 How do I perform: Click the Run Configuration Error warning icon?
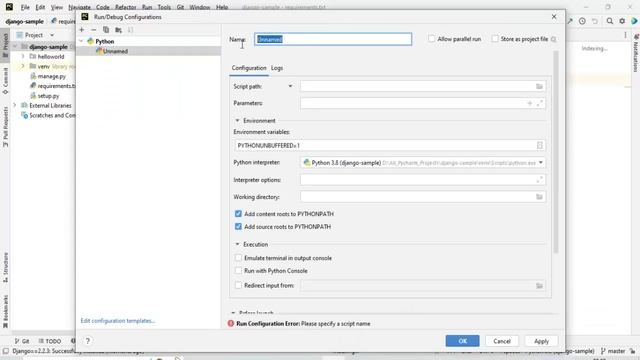pyautogui.click(x=231, y=323)
